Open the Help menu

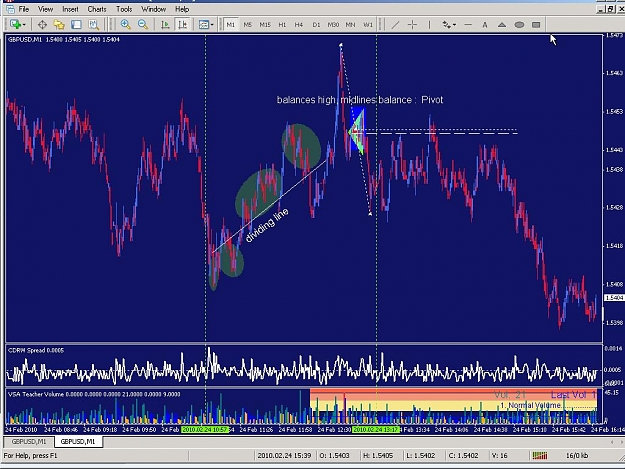click(x=182, y=9)
